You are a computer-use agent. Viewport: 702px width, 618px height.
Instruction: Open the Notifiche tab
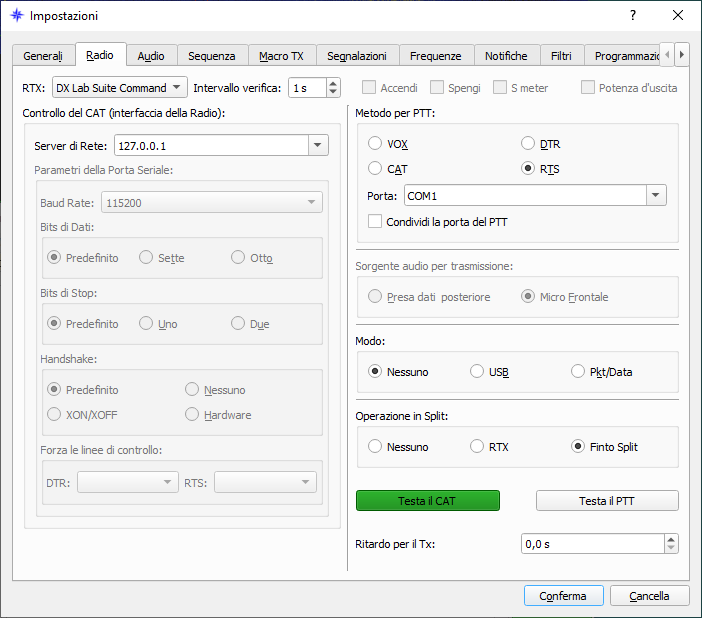(506, 56)
